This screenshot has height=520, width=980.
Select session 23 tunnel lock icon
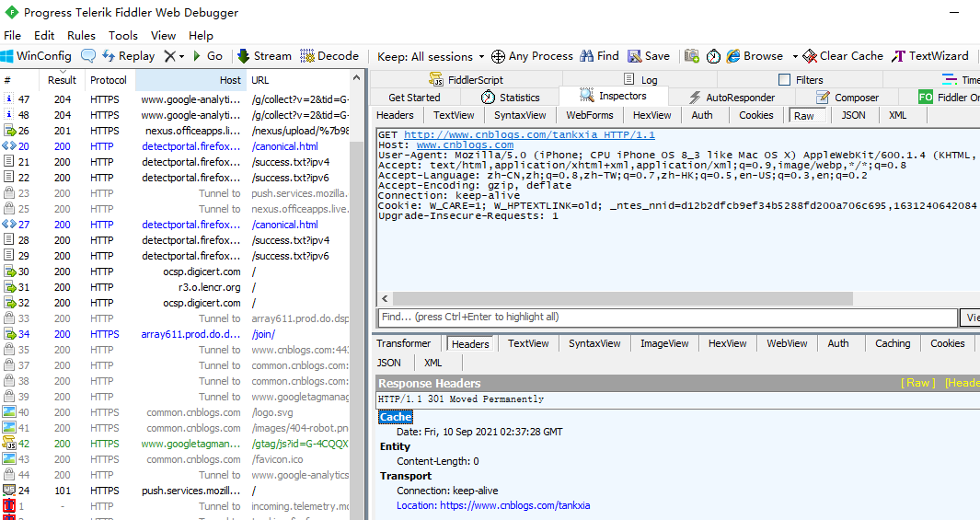(x=9, y=193)
